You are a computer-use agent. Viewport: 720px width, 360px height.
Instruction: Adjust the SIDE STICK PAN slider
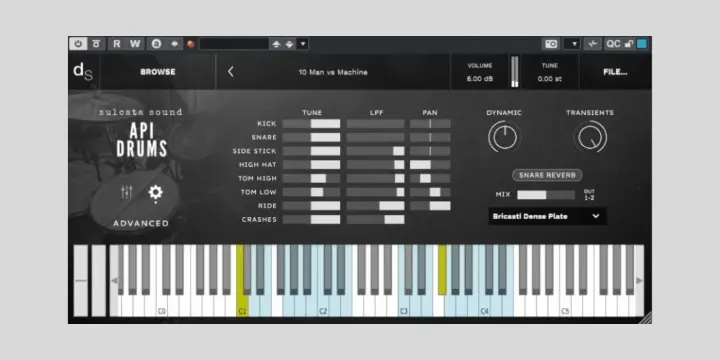click(x=430, y=151)
